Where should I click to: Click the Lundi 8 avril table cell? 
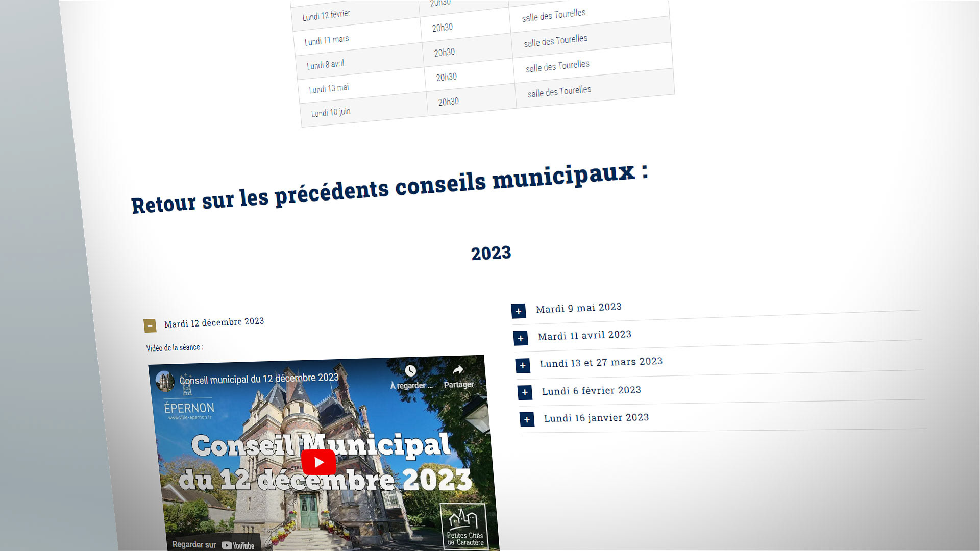coord(326,65)
